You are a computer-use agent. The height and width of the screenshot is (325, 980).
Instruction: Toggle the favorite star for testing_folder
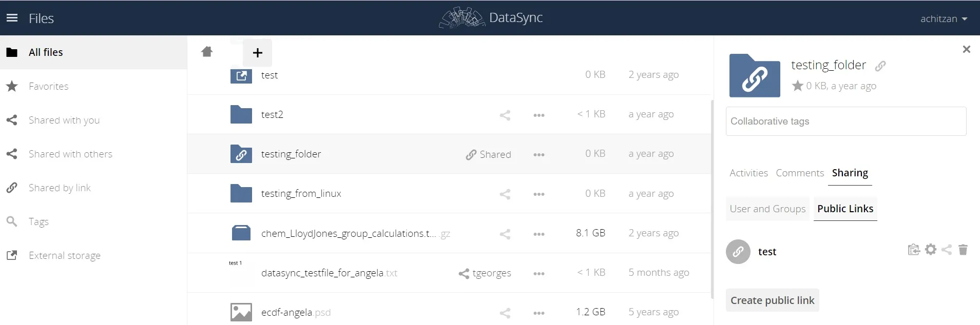coord(797,86)
